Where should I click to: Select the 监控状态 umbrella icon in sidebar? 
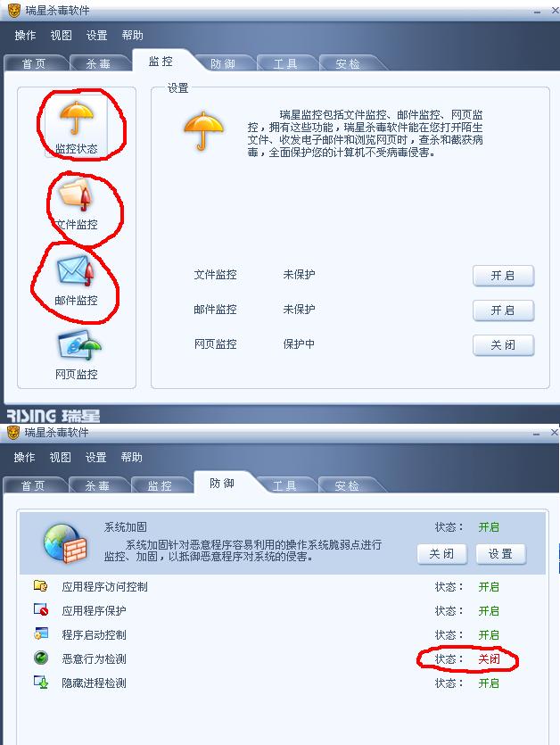(x=77, y=118)
